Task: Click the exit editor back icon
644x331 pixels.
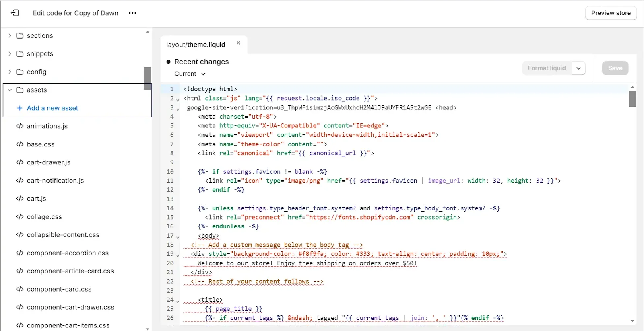Action: [x=15, y=13]
